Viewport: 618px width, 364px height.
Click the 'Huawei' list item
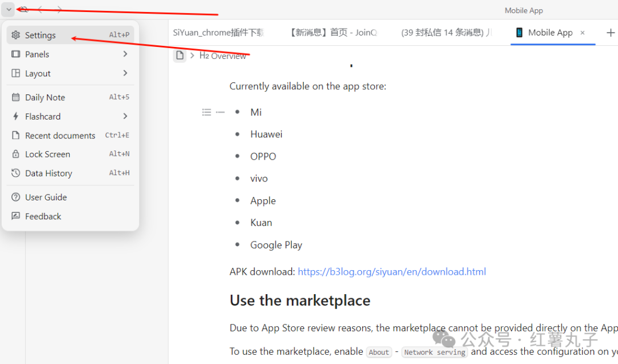(267, 134)
